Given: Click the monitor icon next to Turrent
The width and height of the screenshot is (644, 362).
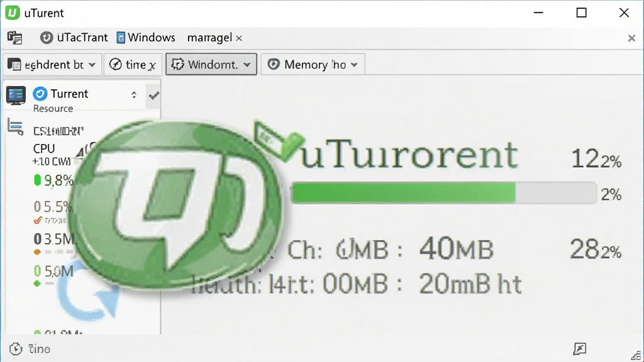Looking at the screenshot, I should tap(16, 96).
